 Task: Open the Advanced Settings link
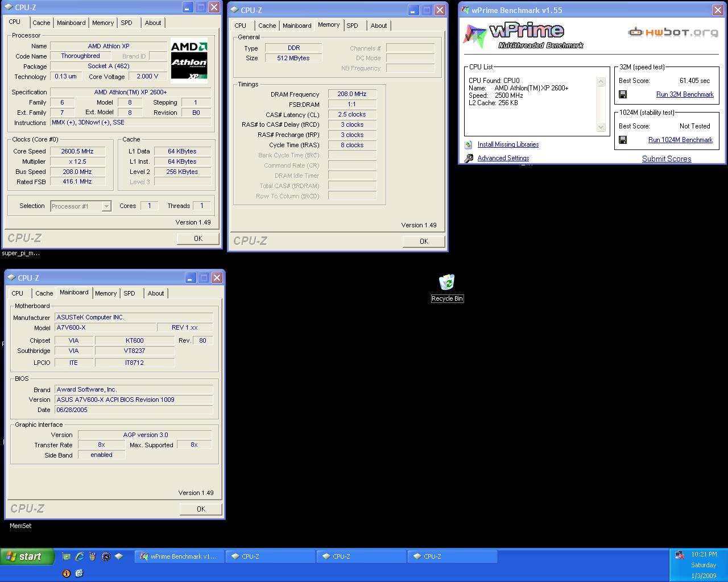(503, 158)
